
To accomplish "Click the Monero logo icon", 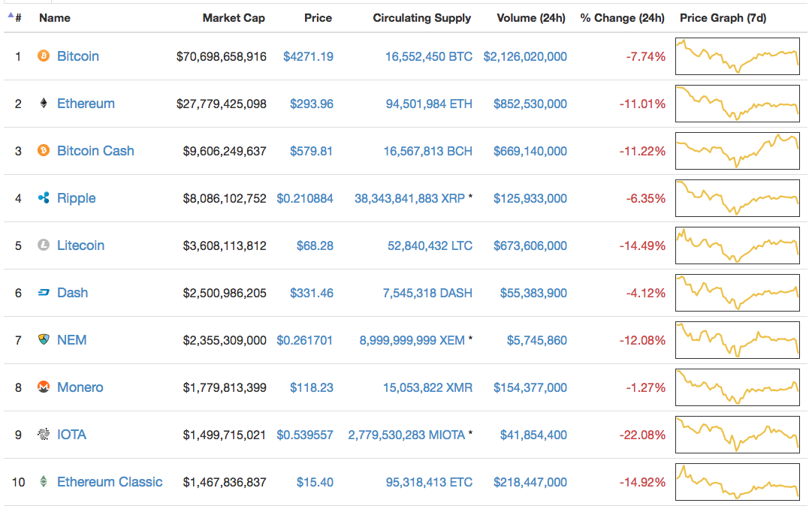I will (x=44, y=387).
